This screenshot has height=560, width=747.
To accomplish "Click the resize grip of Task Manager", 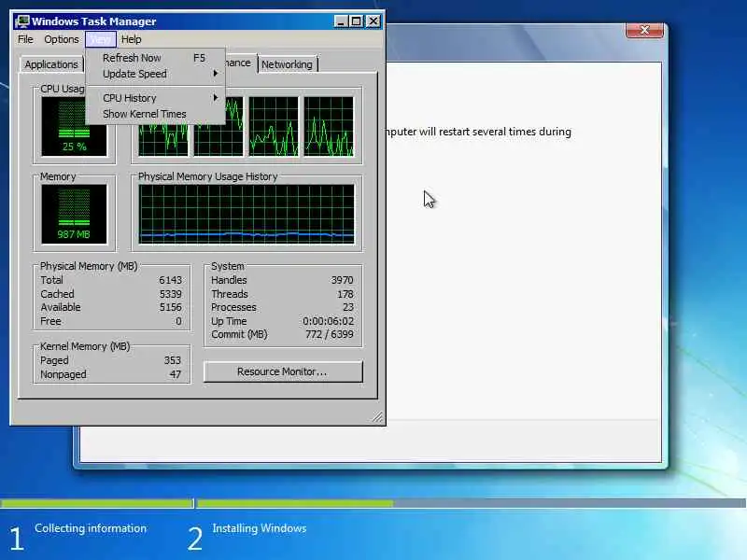I will tap(377, 417).
